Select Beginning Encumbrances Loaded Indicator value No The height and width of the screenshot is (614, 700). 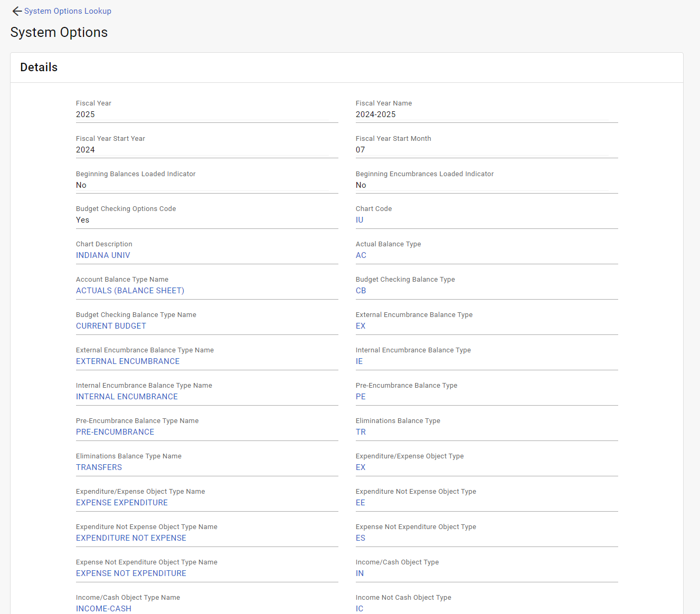pos(361,185)
